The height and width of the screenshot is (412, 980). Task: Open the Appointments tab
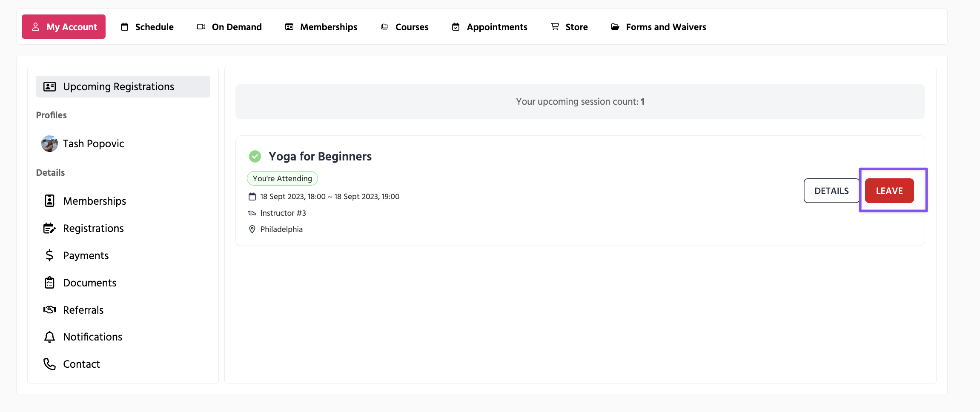click(490, 27)
